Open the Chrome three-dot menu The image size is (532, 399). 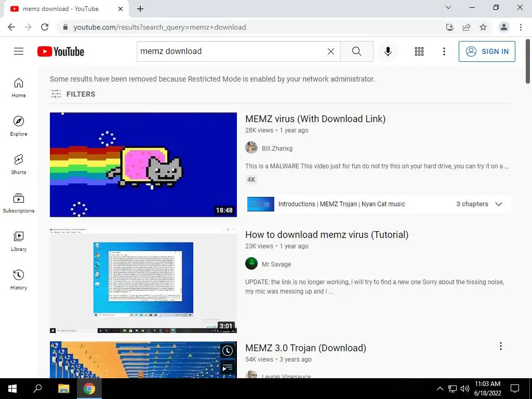click(521, 27)
